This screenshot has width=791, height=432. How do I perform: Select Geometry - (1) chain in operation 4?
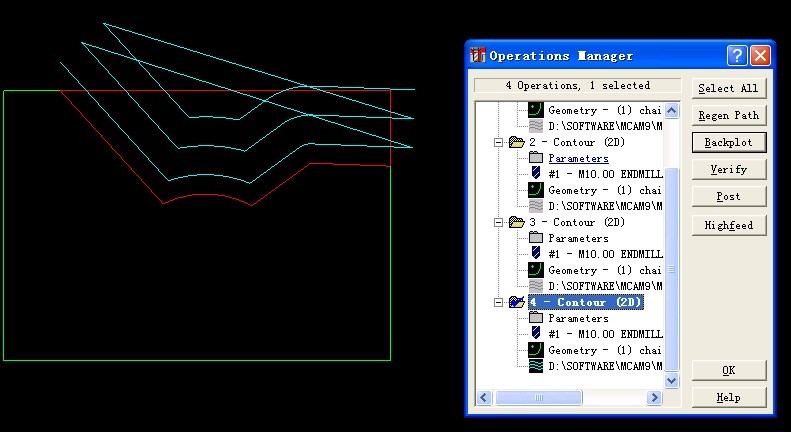[x=604, y=350]
